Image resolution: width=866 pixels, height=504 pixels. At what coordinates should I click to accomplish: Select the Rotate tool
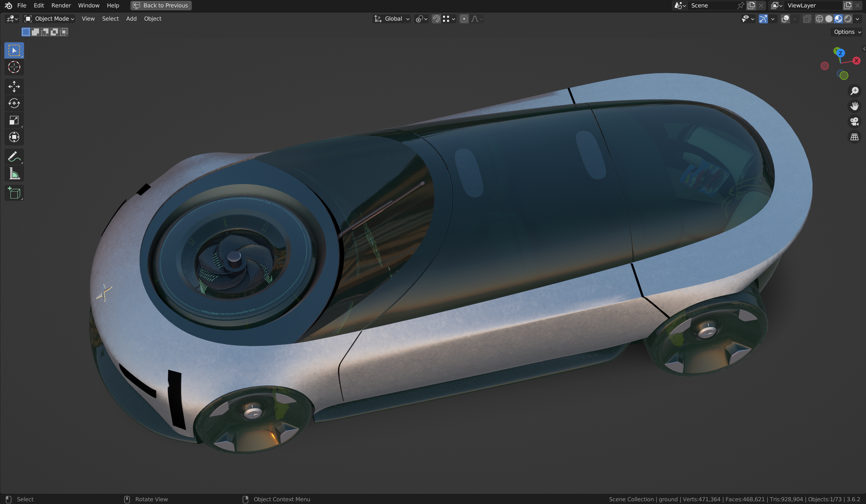point(14,103)
